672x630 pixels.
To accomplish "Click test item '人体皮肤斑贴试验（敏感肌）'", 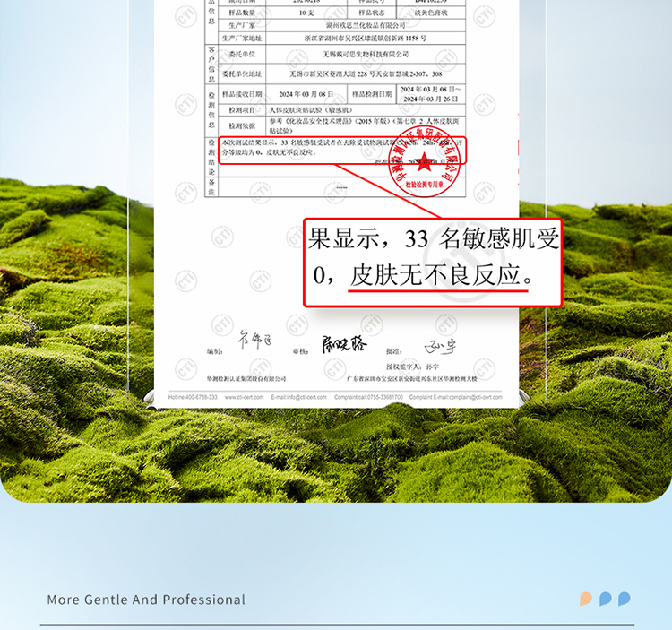I will (x=311, y=110).
